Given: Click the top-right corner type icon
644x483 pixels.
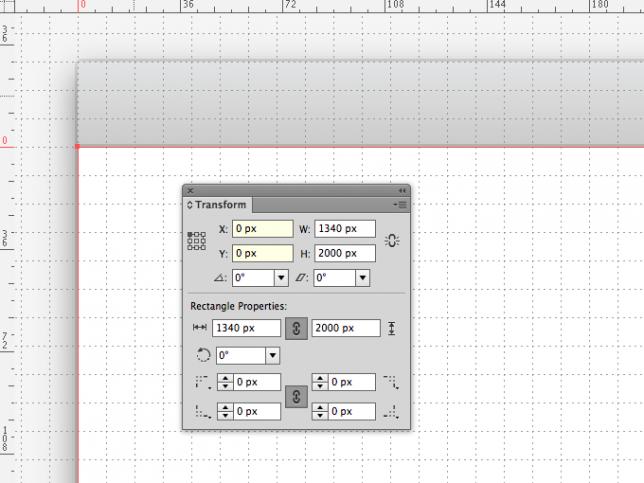Looking at the screenshot, I should [391, 382].
